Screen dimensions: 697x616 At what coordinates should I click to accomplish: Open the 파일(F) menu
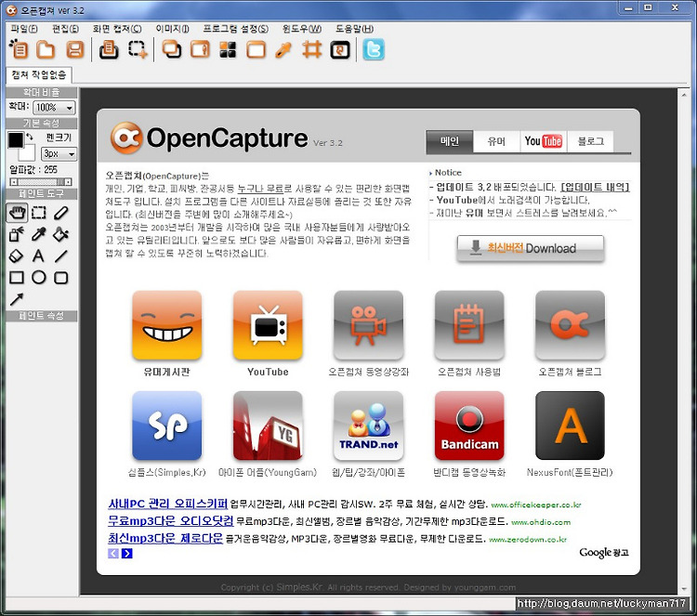click(x=24, y=29)
